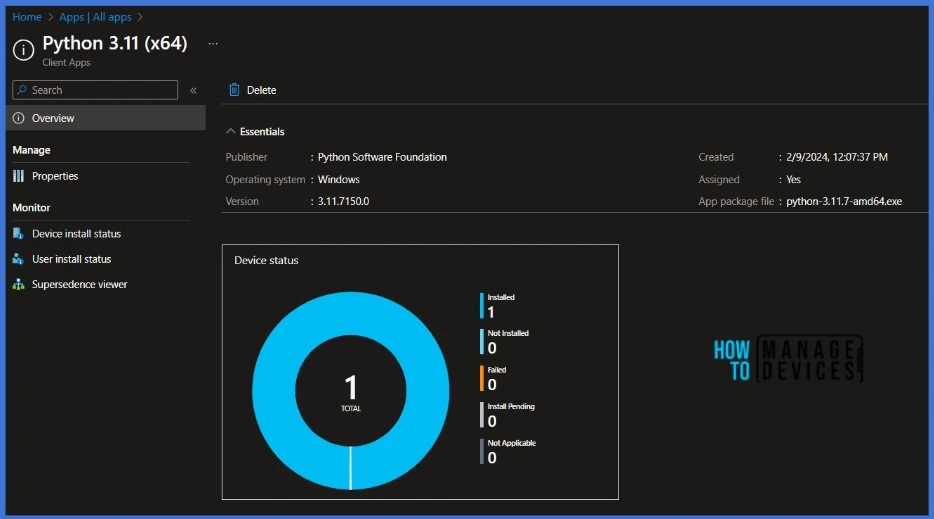Collapse the Essentials section chevron
The height and width of the screenshot is (519, 934).
coord(231,131)
